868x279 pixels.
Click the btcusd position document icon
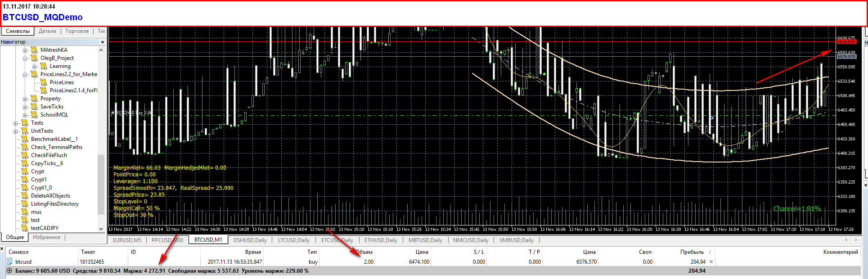(9, 261)
